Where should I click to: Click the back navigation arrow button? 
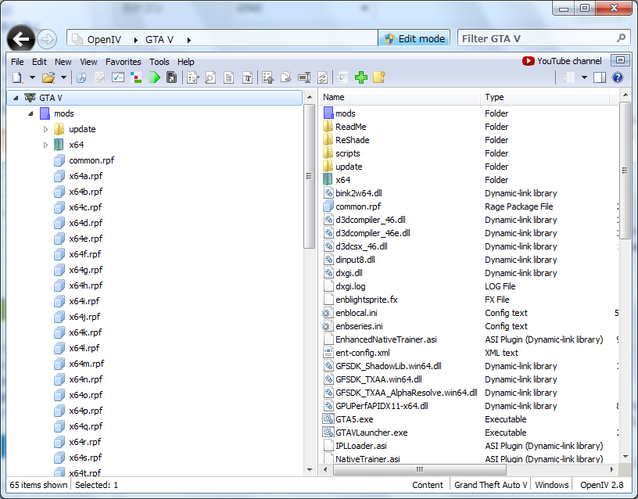[x=21, y=39]
